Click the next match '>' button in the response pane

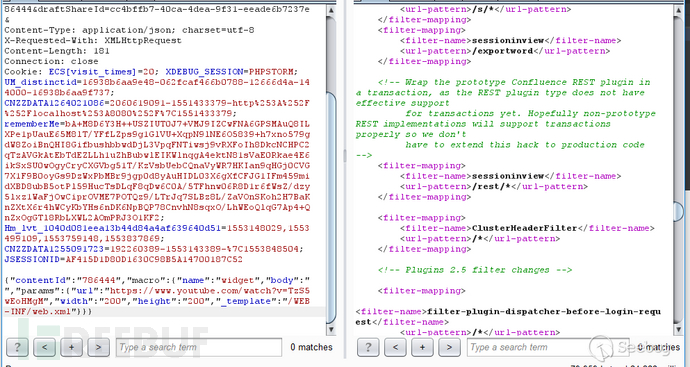449,347
